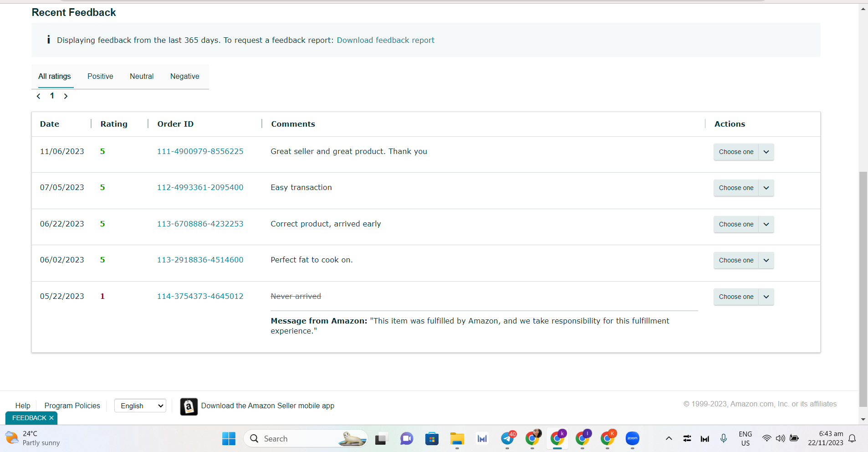
Task: Click the struck-through 'Never arrived' comment
Action: point(296,296)
